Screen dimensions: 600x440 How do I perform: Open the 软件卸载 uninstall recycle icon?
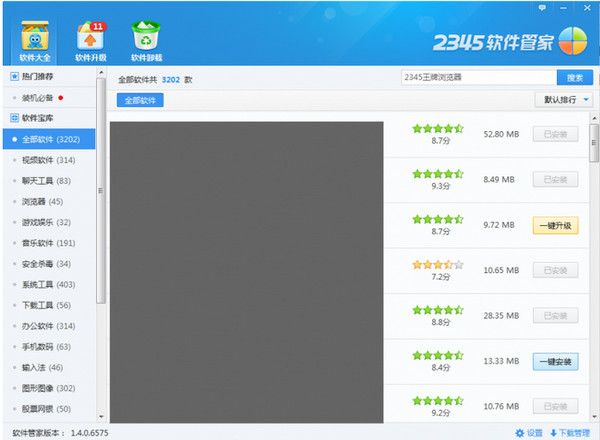146,36
